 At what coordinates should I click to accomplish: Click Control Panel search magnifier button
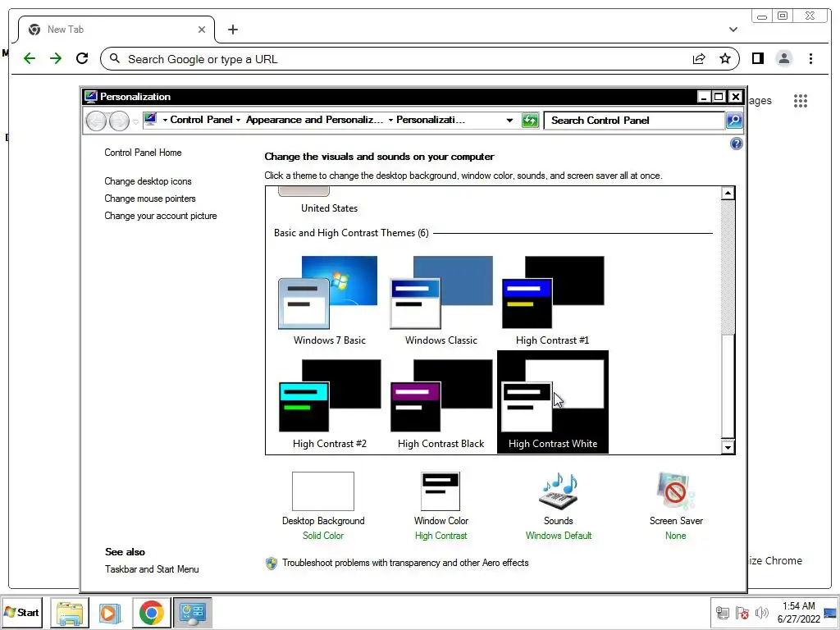point(734,121)
